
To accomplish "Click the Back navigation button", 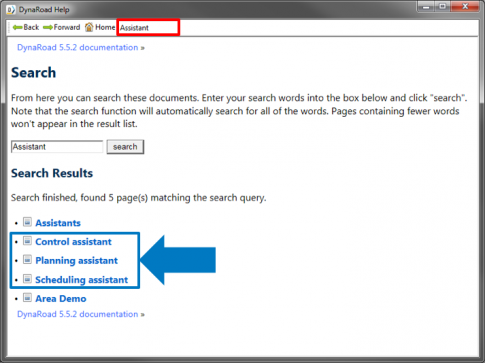I will [26, 27].
